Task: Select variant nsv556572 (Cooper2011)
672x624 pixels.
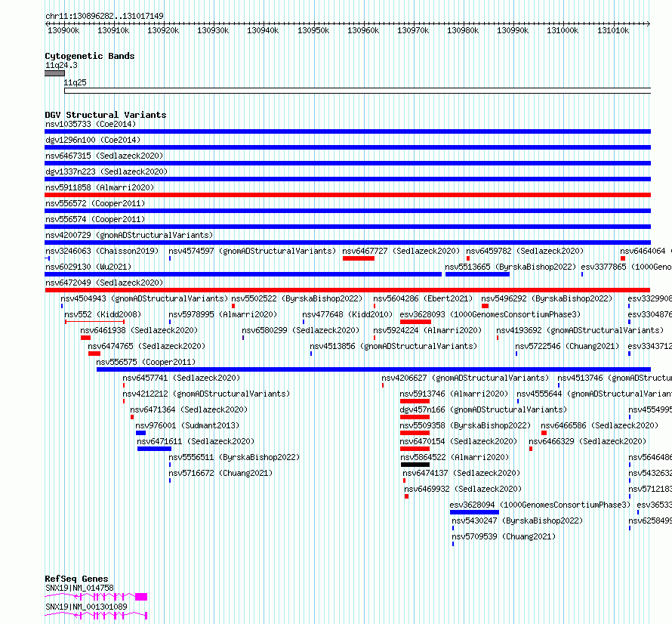Action: [347, 211]
